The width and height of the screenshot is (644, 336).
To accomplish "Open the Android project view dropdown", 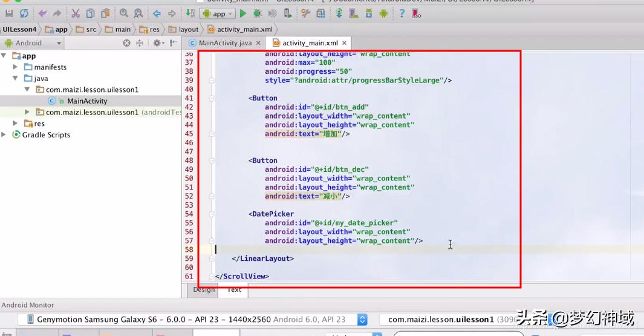I will (33, 43).
